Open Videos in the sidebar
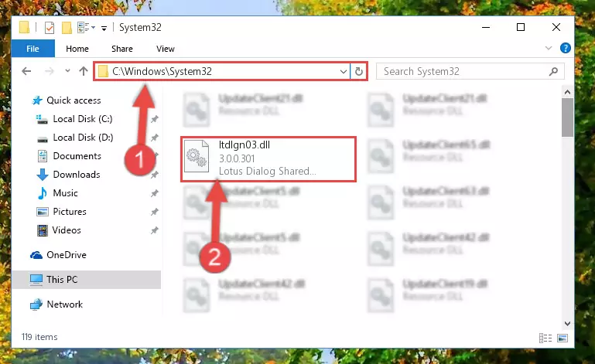Viewport: 595px width, 364px height. [67, 230]
